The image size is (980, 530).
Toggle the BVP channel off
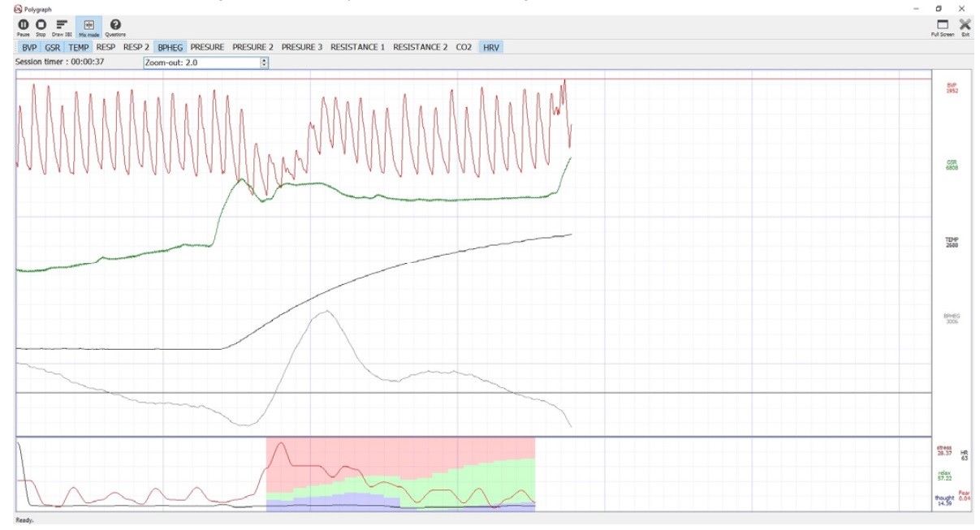[29, 47]
